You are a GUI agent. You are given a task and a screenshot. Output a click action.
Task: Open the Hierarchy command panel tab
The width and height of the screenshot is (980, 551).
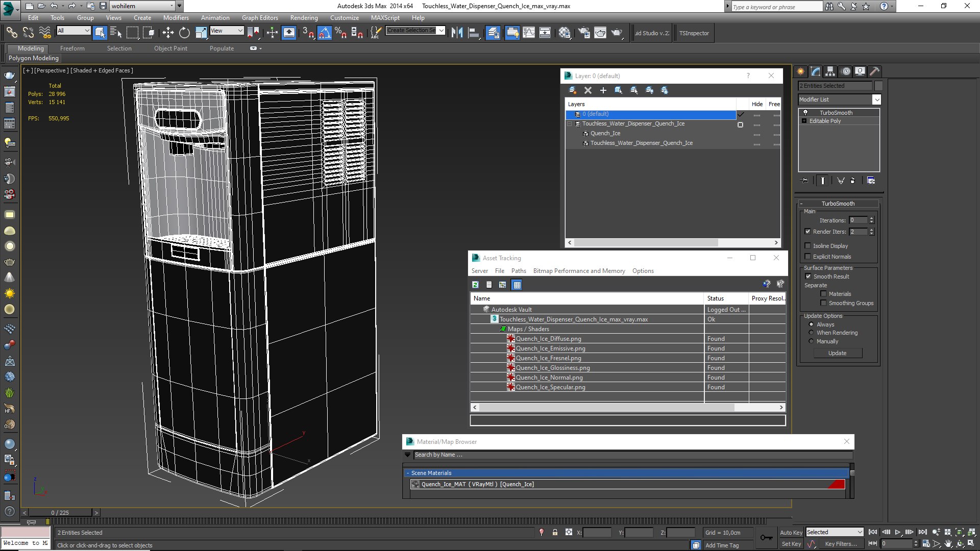[x=830, y=71]
